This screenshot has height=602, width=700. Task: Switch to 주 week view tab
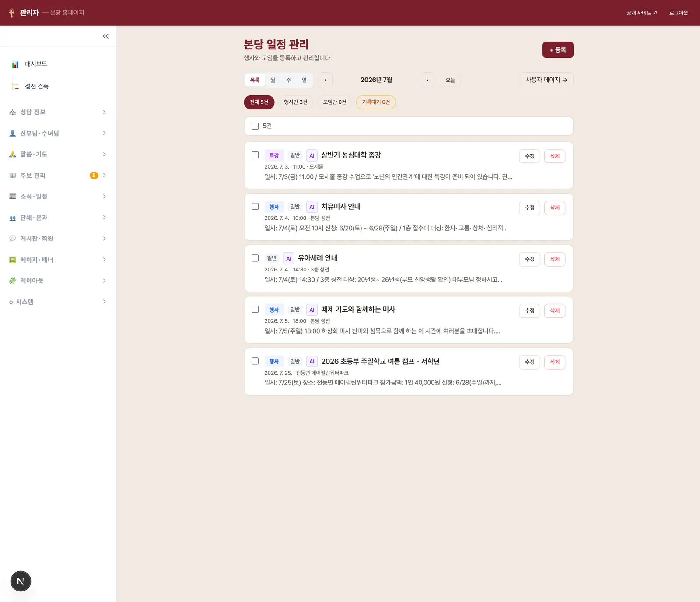[x=288, y=80]
